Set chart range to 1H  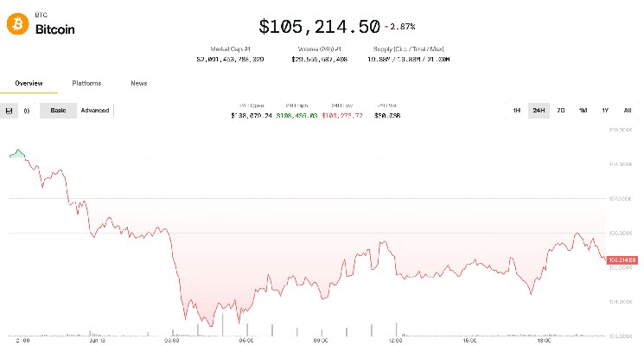pos(516,111)
